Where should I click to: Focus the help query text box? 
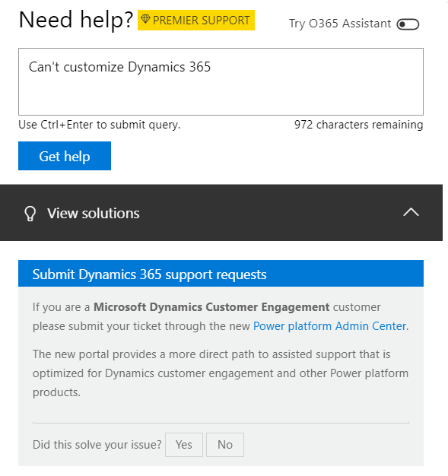click(221, 81)
